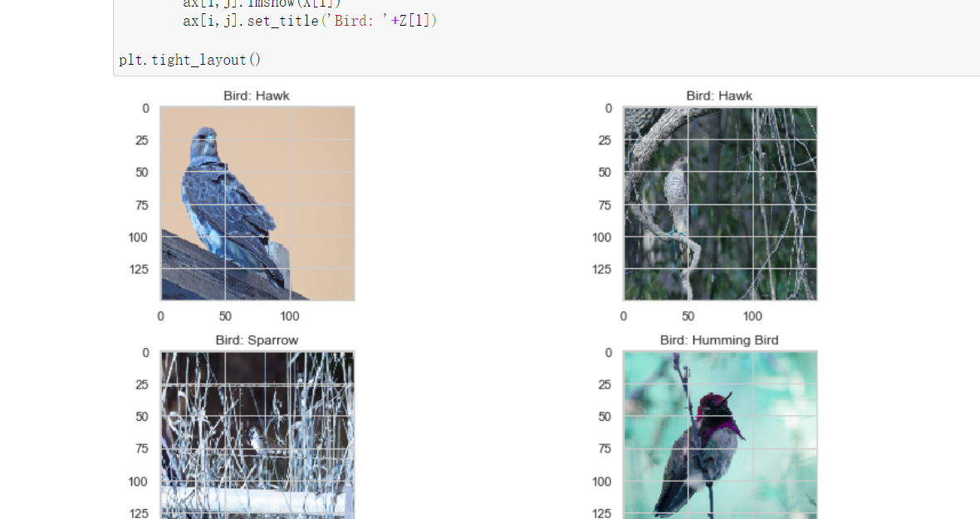Click the plt.tight_layout() code line
This screenshot has width=980, height=519.
click(190, 60)
